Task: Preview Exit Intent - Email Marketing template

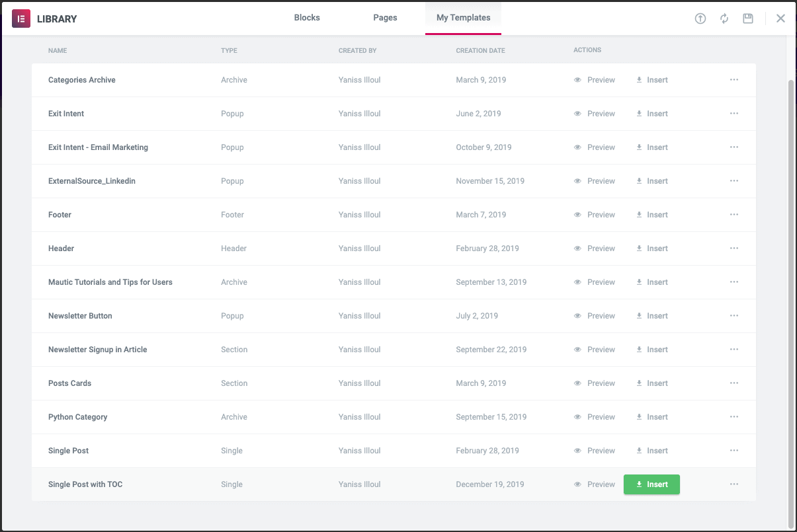Action: (595, 147)
